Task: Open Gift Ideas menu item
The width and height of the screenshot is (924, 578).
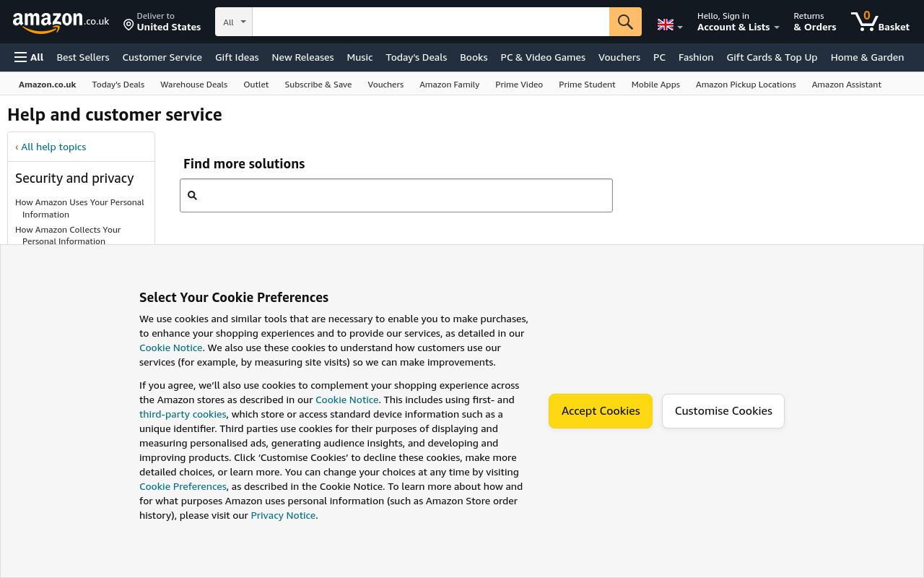Action: click(237, 57)
